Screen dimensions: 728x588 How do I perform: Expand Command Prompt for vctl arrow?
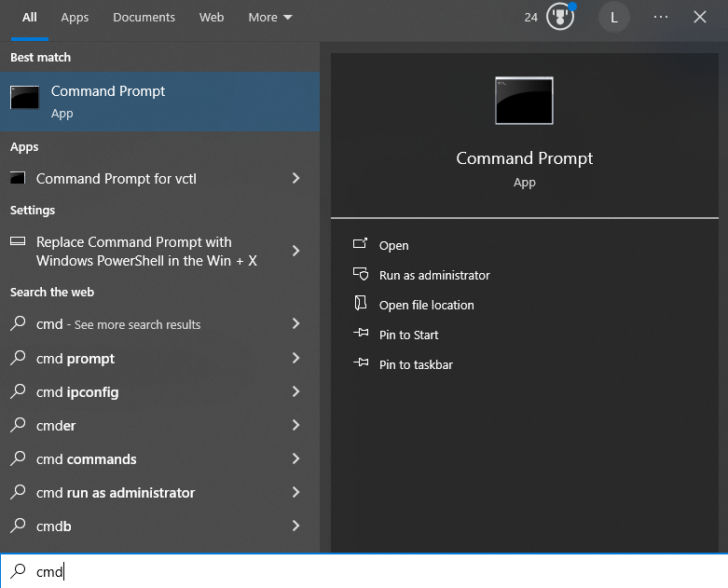point(295,178)
